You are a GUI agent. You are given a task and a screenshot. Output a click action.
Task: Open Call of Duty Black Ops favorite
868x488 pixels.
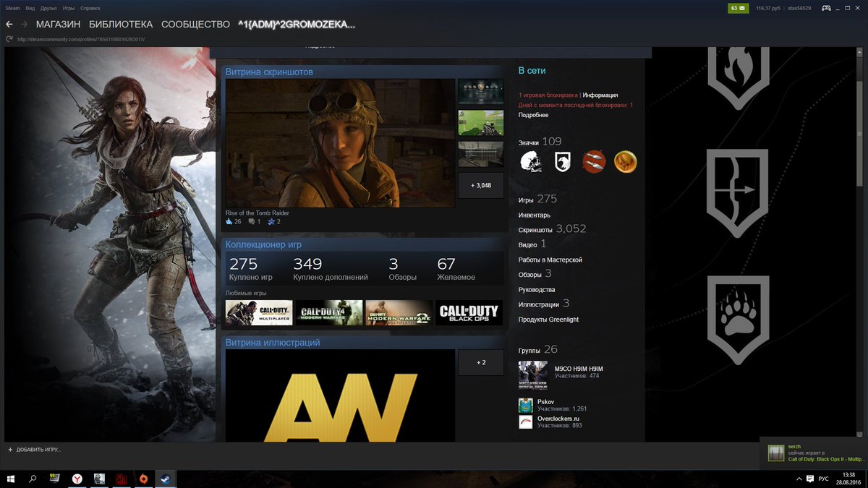(x=469, y=312)
